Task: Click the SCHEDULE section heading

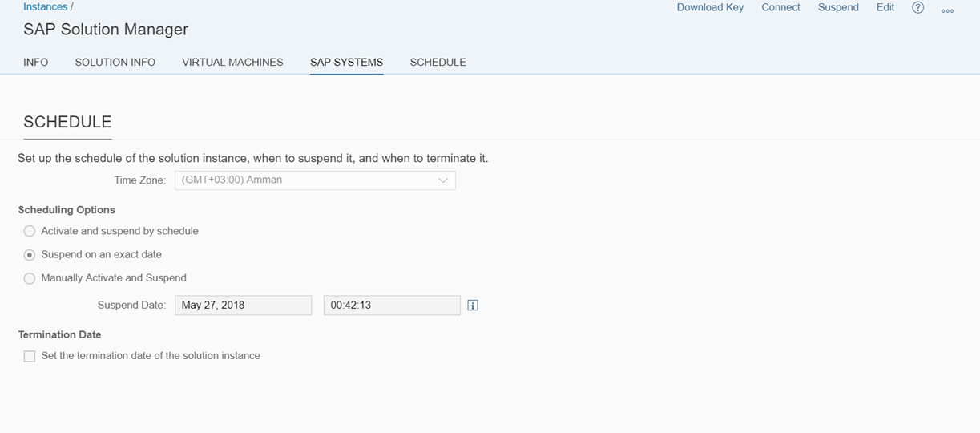Action: [x=67, y=122]
